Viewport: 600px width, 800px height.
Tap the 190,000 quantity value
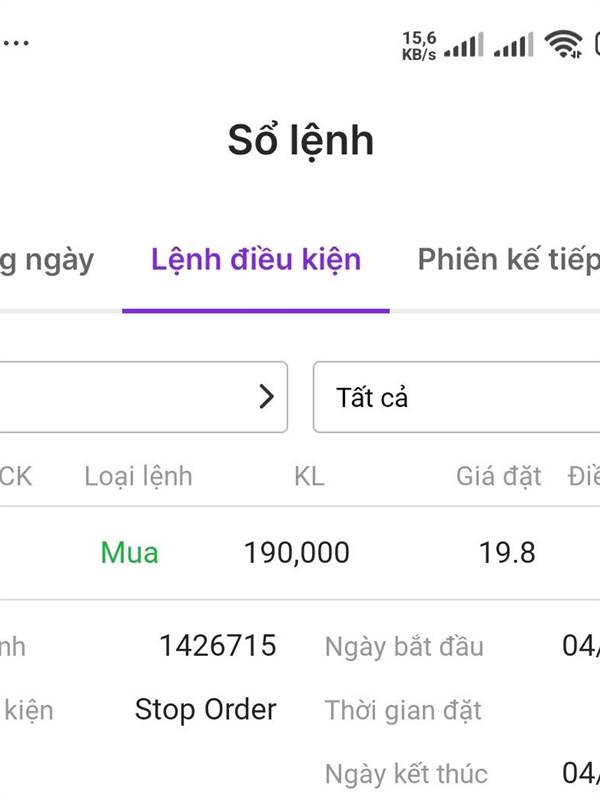tap(297, 552)
